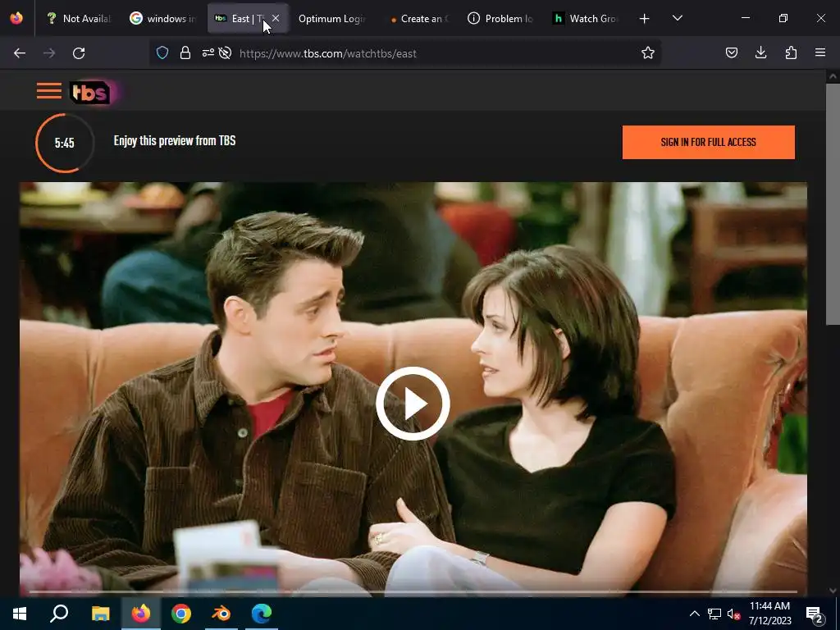840x630 pixels.
Task: Open Blender from taskbar
Action: pyautogui.click(x=221, y=614)
